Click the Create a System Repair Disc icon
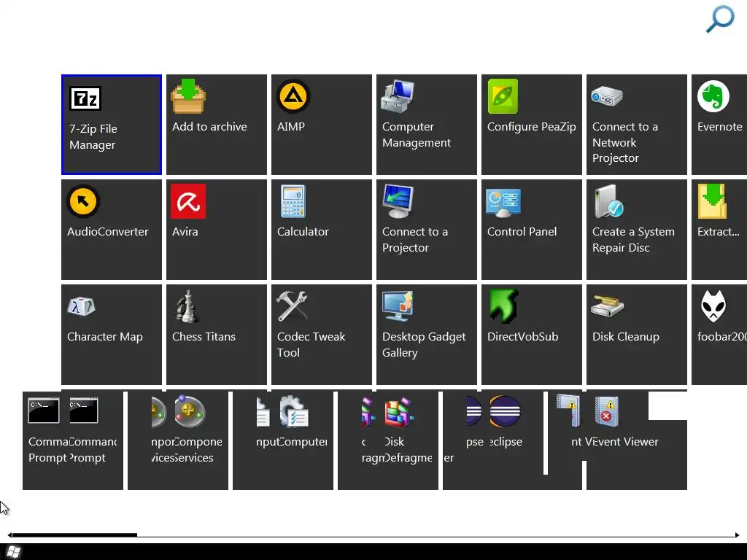The height and width of the screenshot is (560, 747). tap(608, 201)
